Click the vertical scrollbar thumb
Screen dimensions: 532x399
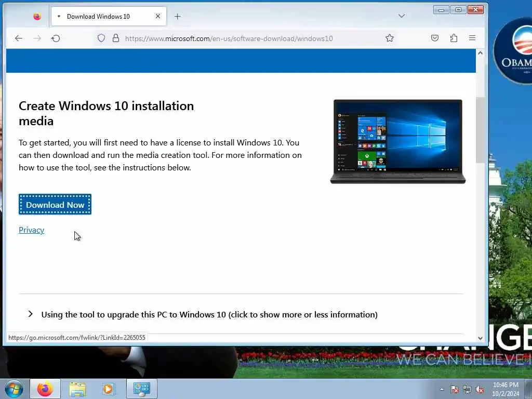pos(480,130)
